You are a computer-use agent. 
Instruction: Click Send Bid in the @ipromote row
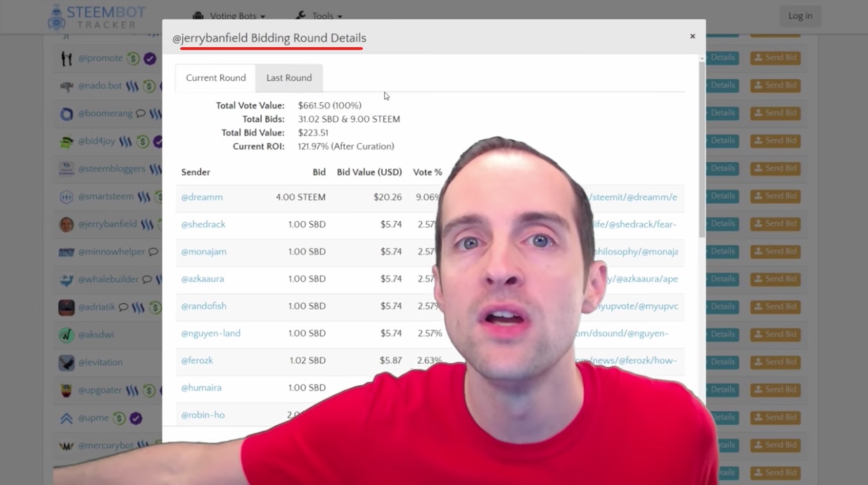(775, 58)
